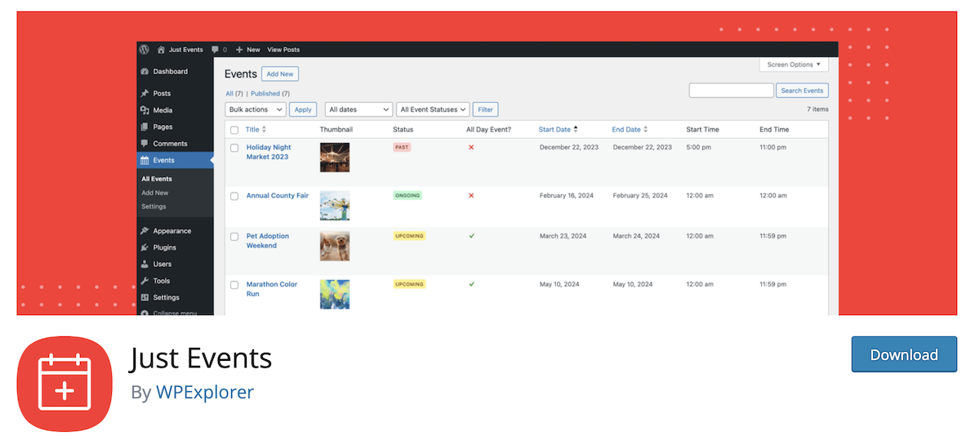Click the Posts pin icon
The width and height of the screenshot is (980, 440).
click(145, 93)
